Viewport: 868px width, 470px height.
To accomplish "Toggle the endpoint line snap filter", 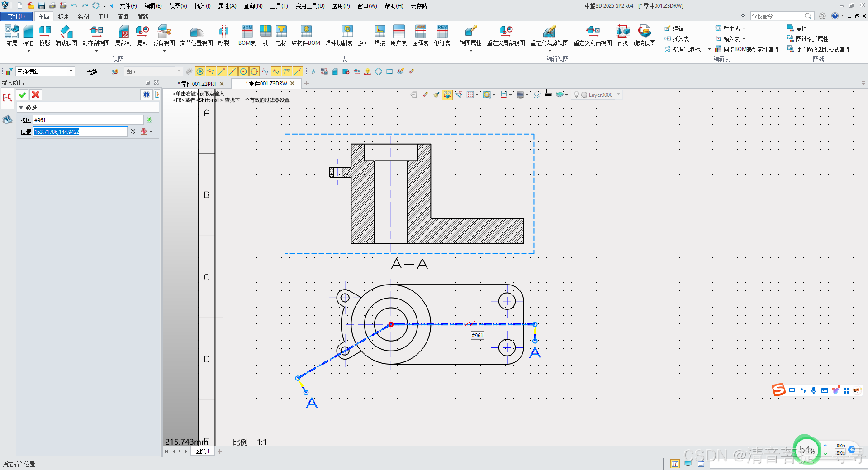I will [222, 71].
